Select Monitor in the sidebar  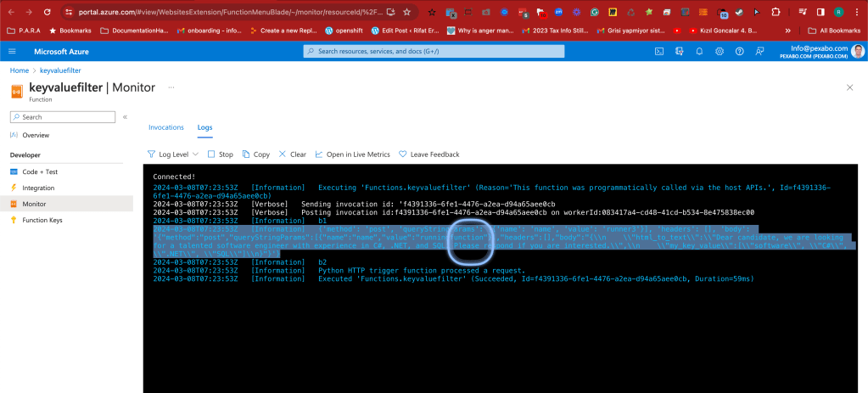(66, 204)
